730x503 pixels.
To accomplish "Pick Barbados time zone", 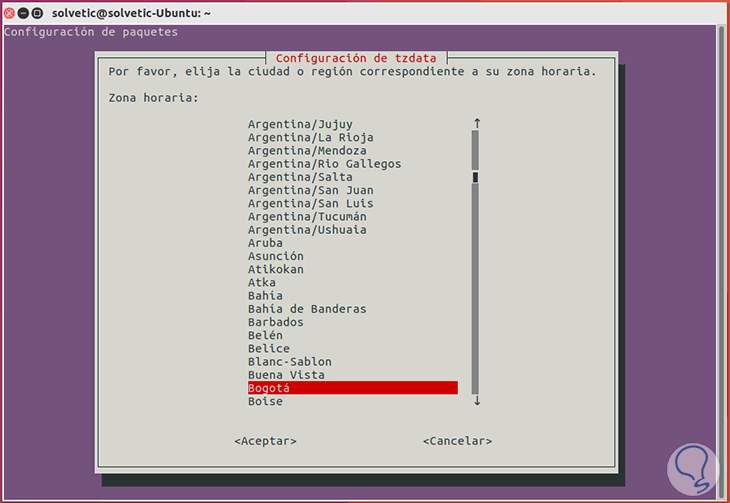I will tap(276, 322).
